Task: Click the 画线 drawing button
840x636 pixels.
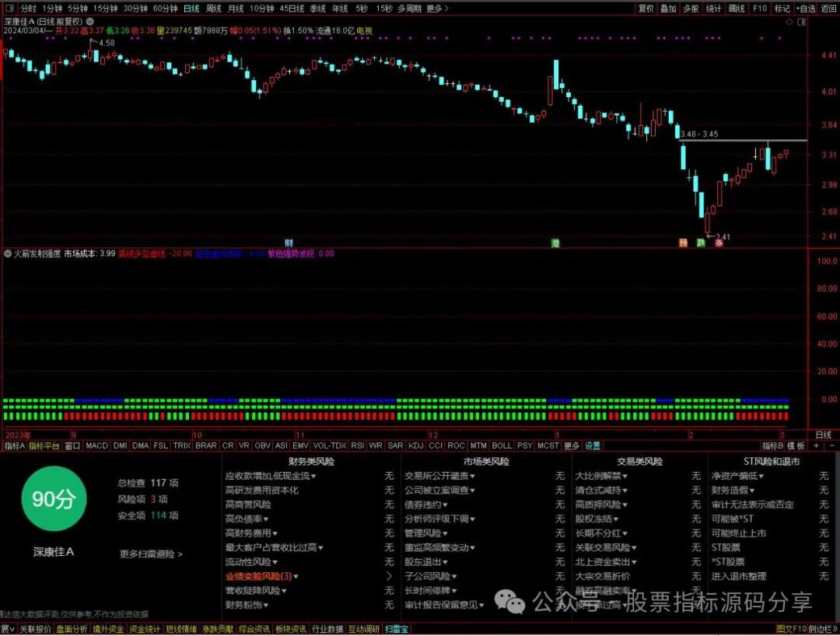Action: 737,9
